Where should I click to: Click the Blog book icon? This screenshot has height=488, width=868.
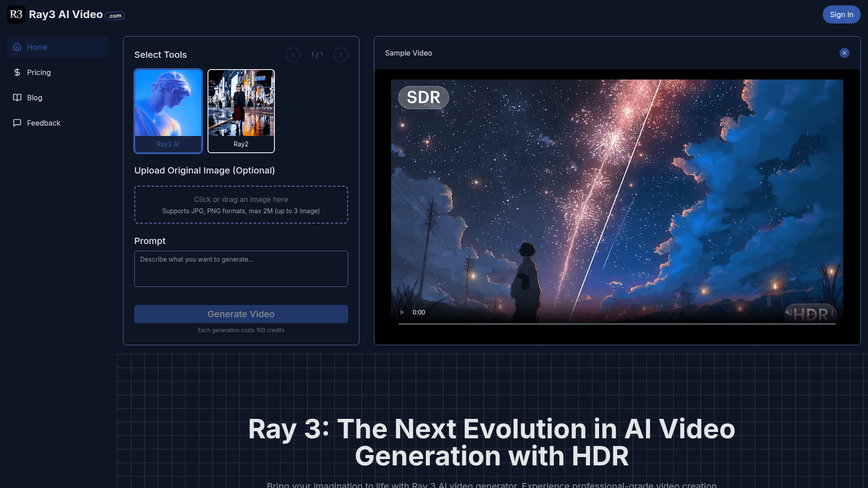click(17, 98)
